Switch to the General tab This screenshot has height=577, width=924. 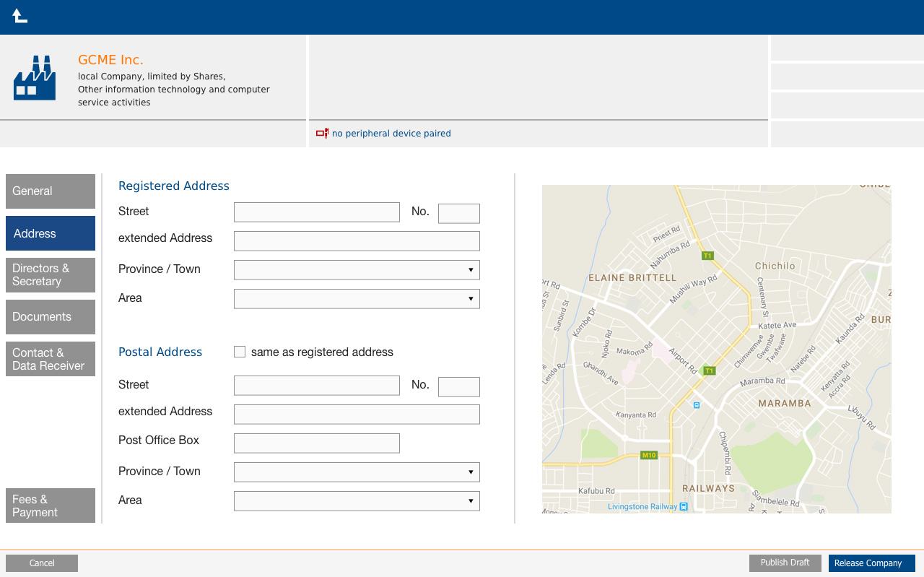pyautogui.click(x=51, y=191)
